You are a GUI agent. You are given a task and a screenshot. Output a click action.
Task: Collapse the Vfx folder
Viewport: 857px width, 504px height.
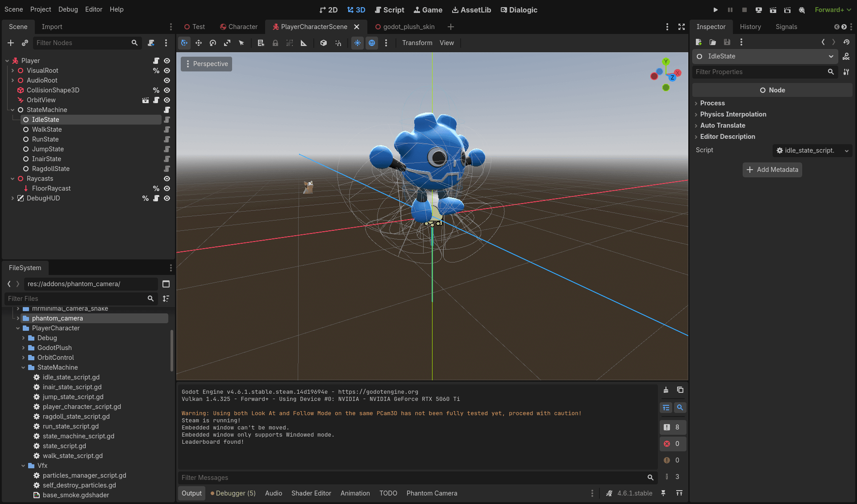(23, 466)
